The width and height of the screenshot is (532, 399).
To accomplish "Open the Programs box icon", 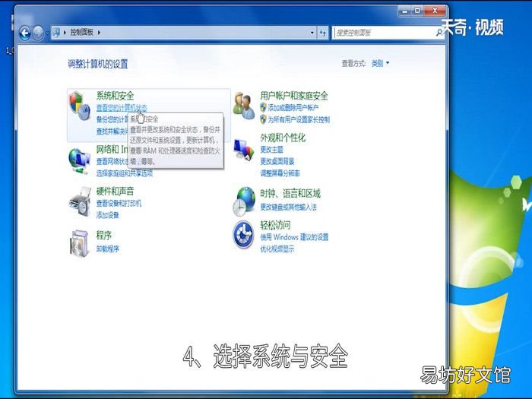I will click(79, 243).
